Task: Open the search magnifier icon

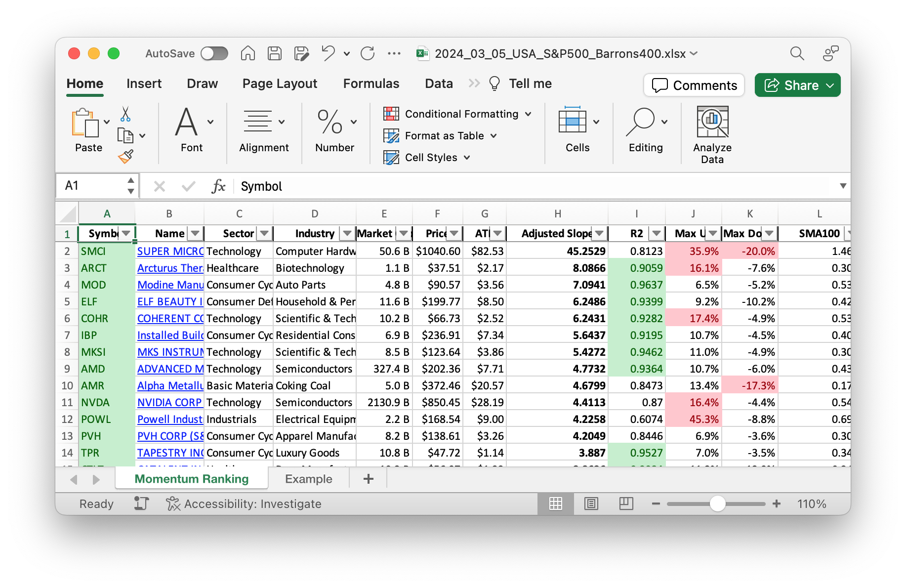Action: tap(797, 53)
